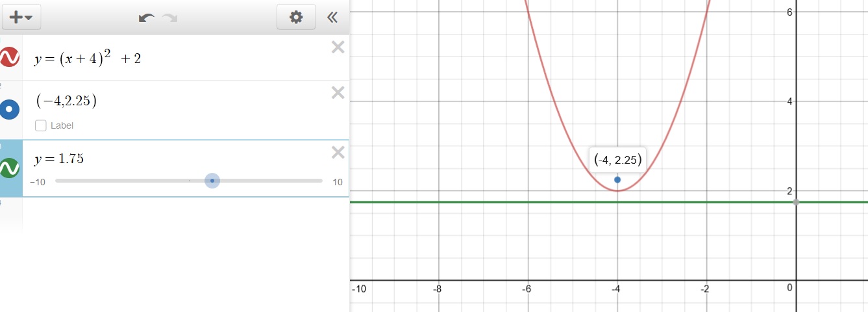Enable the Label checkbox for the point
Image resolution: width=868 pixels, height=312 pixels.
coord(41,125)
